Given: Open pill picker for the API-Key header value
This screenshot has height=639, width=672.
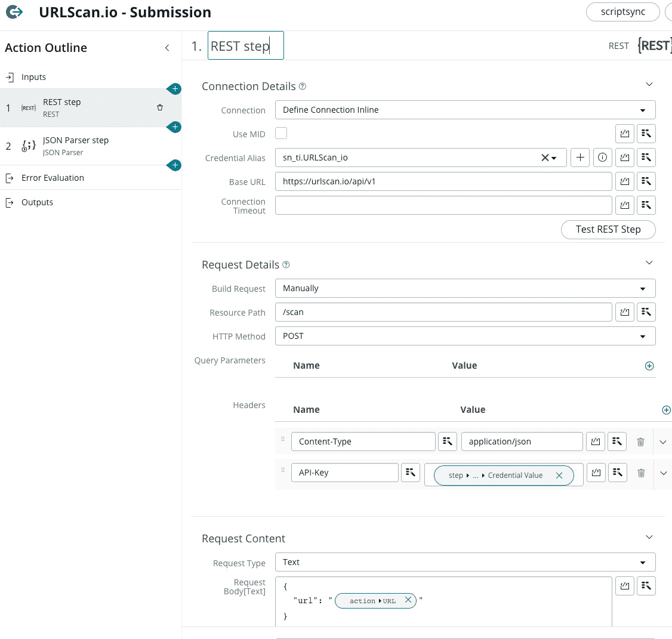Looking at the screenshot, I should 618,473.
